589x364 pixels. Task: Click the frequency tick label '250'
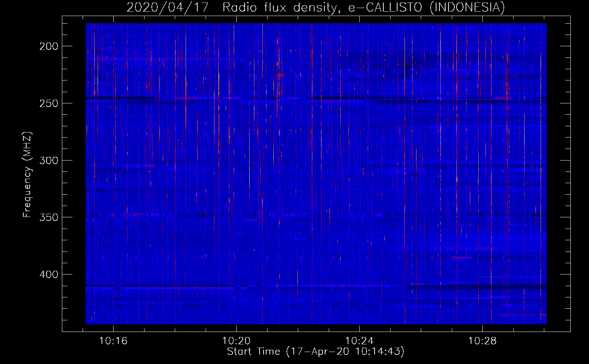(x=49, y=103)
